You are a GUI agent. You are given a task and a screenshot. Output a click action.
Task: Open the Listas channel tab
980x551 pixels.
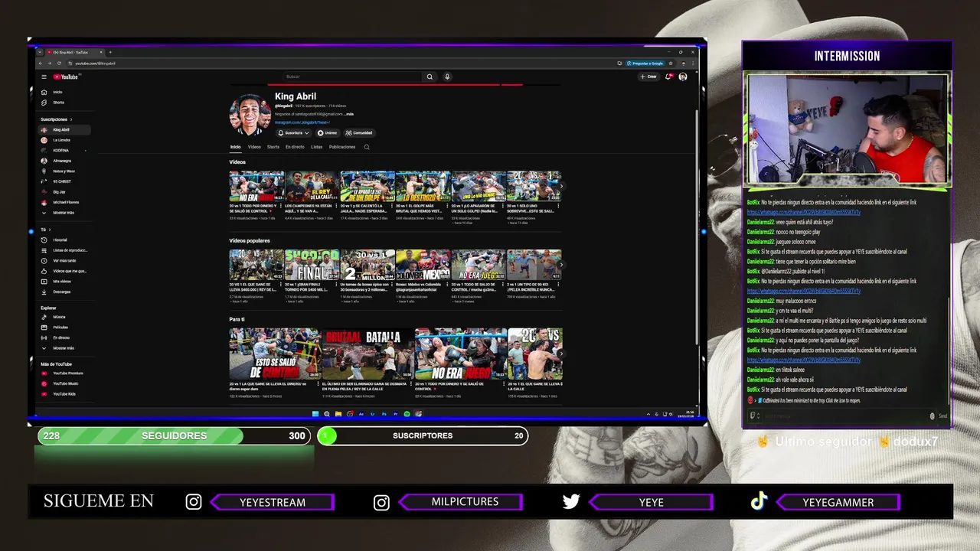coord(317,147)
